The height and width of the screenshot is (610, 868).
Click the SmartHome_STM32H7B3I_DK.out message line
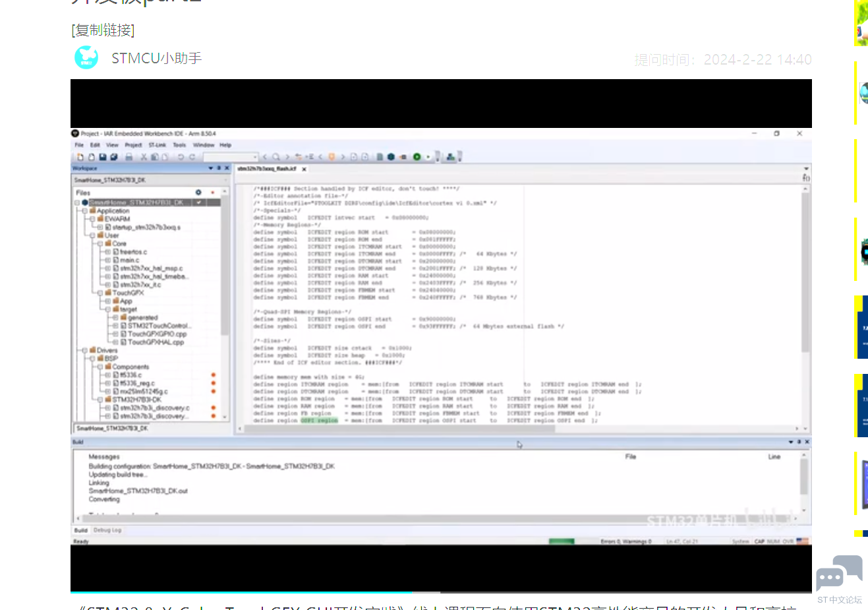[138, 491]
